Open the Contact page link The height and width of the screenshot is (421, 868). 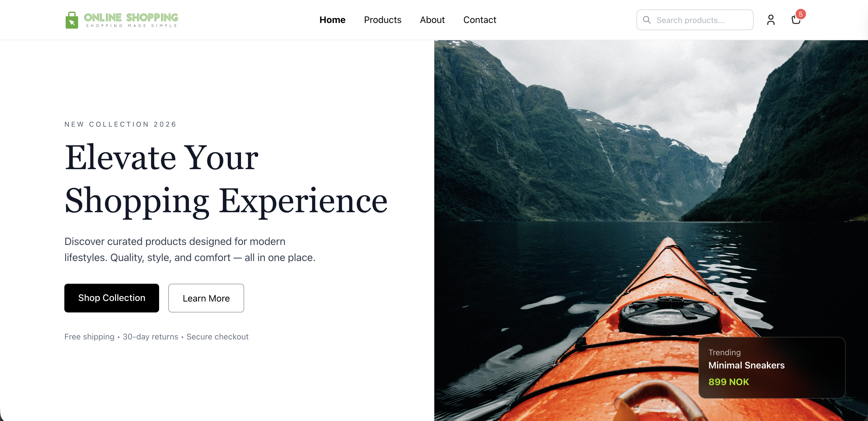479,20
